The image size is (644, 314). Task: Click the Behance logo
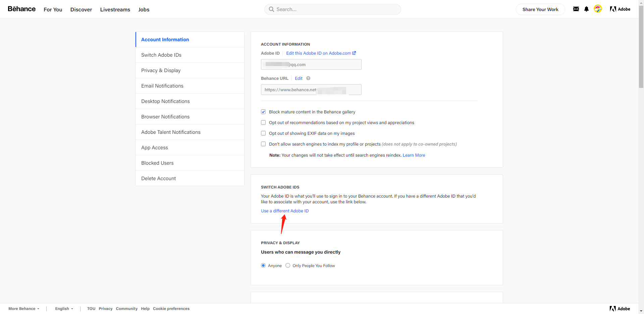coord(22,9)
